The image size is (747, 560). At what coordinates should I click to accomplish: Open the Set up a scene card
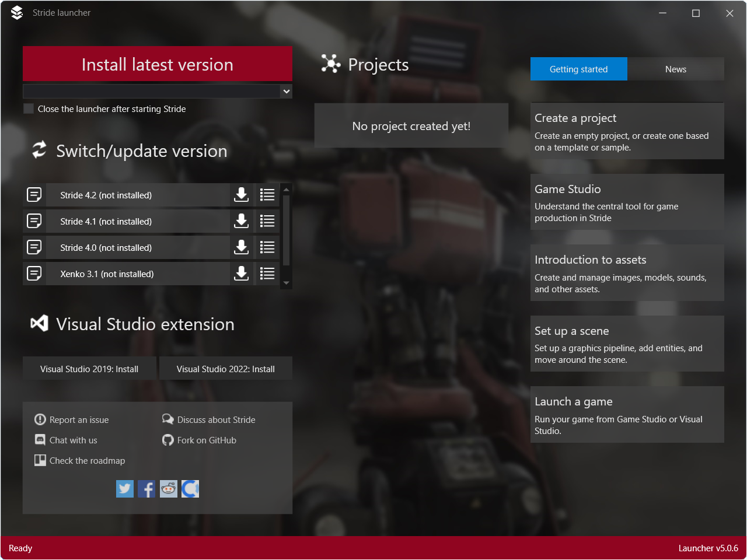coord(627,344)
